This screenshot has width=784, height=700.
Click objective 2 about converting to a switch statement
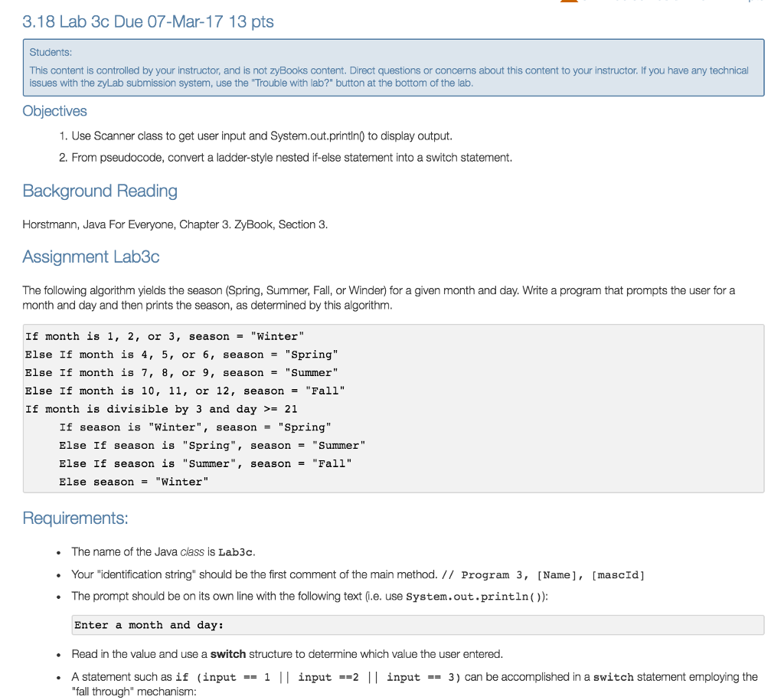[x=292, y=158]
